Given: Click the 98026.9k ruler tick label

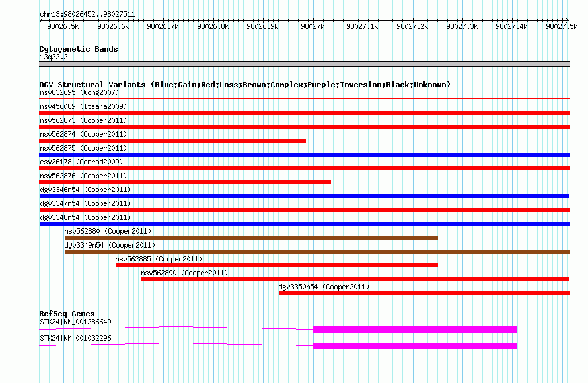Looking at the screenshot, I should 262,26.
